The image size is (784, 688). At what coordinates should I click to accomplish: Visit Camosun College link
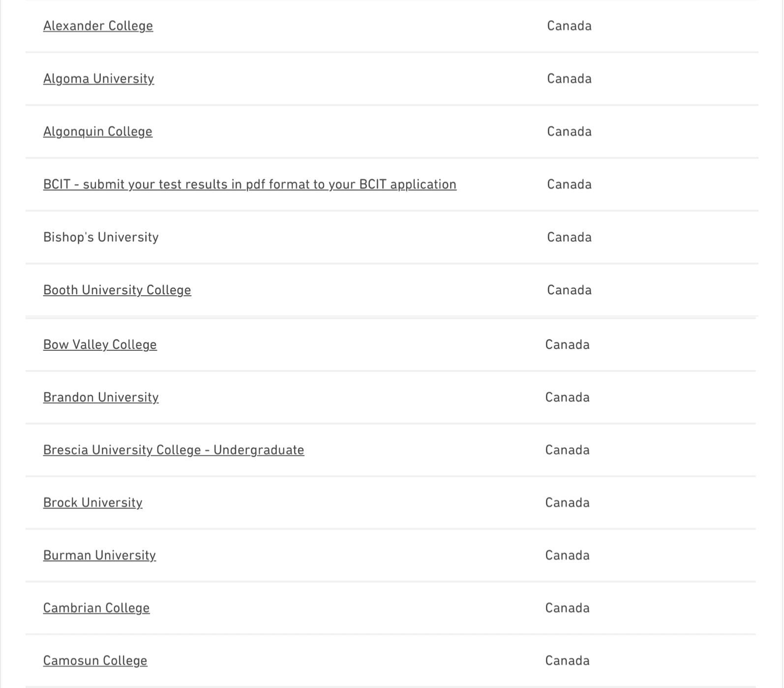(x=95, y=660)
